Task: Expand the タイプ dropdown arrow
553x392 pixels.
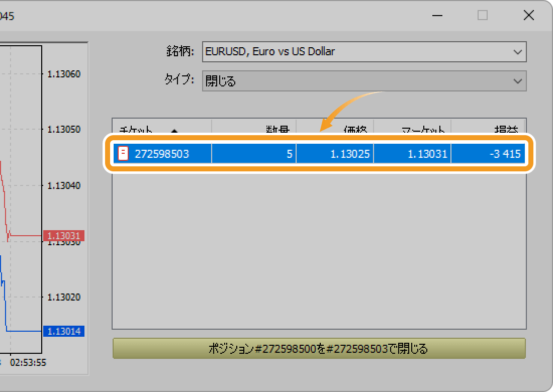Action: pyautogui.click(x=517, y=81)
